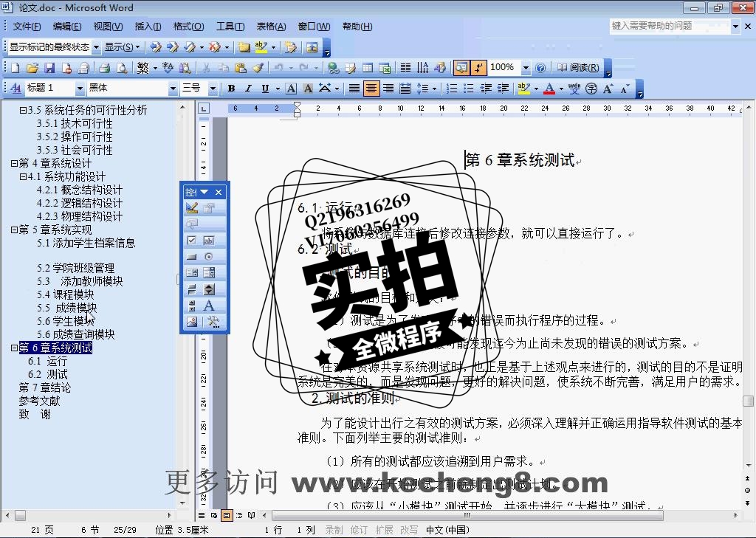Collapse 3.5 系统任务的可行性分析 node
Image resolution: width=756 pixels, height=538 pixels.
pyautogui.click(x=23, y=111)
